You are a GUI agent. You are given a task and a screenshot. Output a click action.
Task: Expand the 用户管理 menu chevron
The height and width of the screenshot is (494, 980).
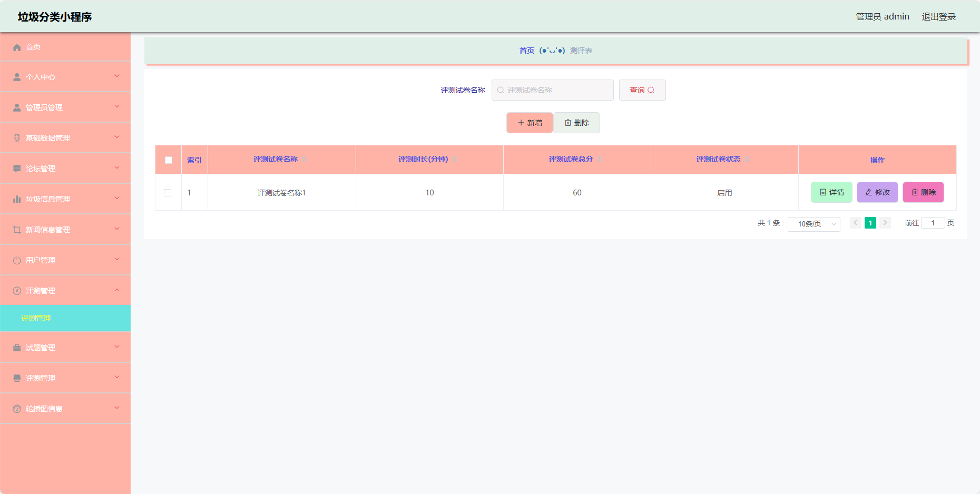pos(117,260)
